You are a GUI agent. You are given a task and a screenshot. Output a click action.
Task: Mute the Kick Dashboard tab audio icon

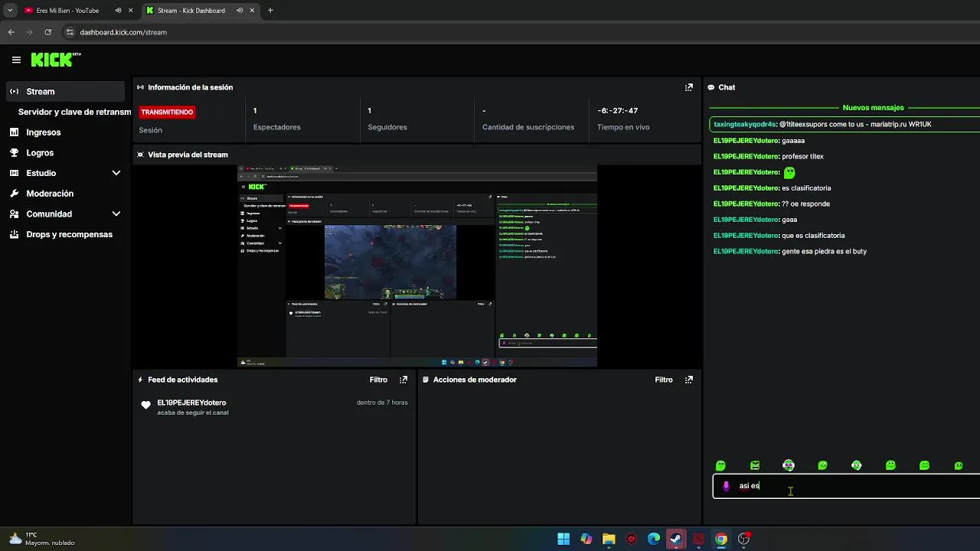tap(240, 11)
